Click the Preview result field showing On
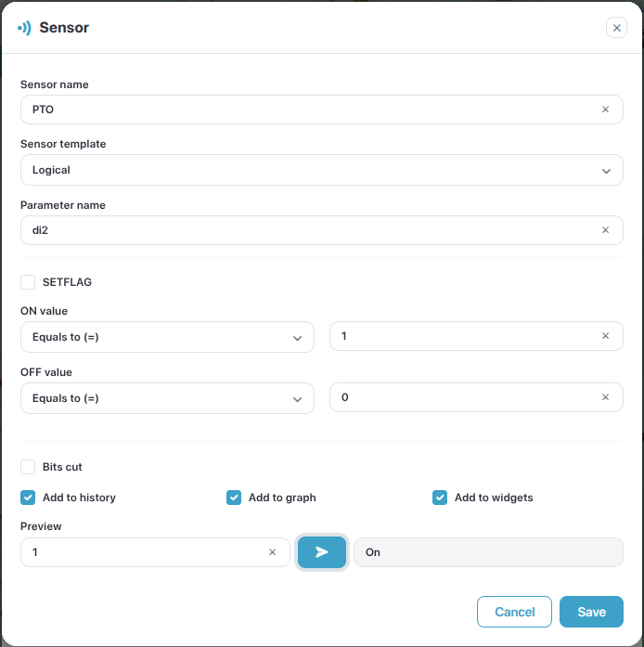644x647 pixels. pyautogui.click(x=488, y=552)
